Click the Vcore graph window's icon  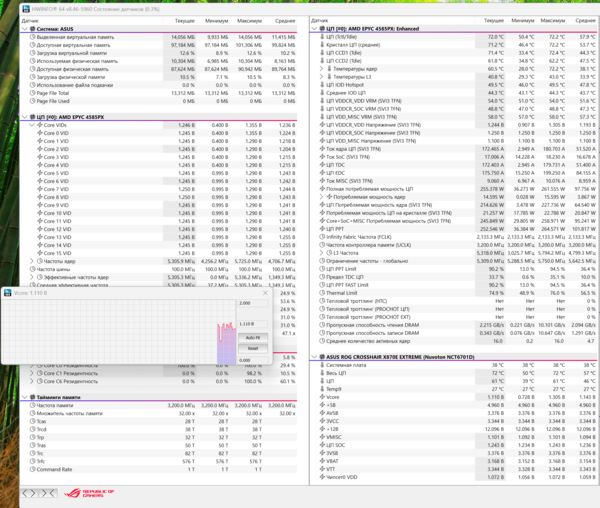(x=7, y=293)
